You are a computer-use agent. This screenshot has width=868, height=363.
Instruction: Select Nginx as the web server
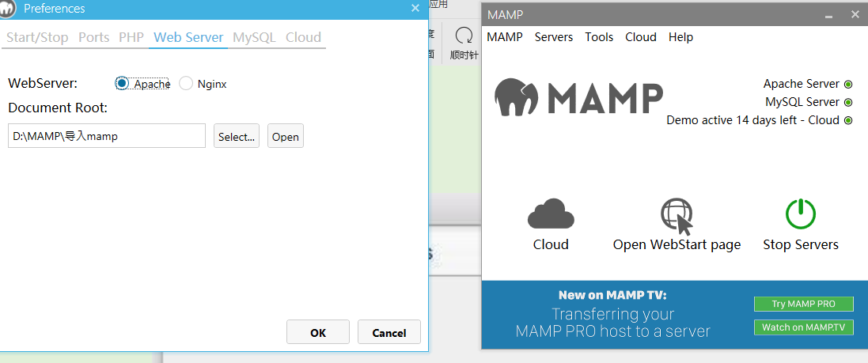click(185, 84)
